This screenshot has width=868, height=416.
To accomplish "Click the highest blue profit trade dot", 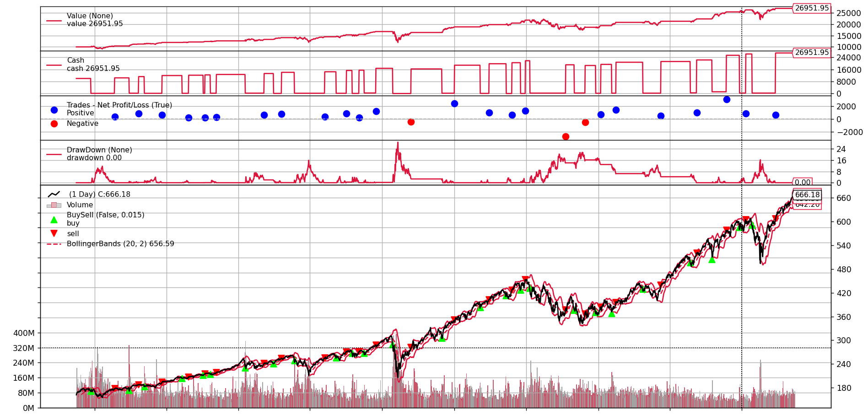I will pyautogui.click(x=727, y=99).
